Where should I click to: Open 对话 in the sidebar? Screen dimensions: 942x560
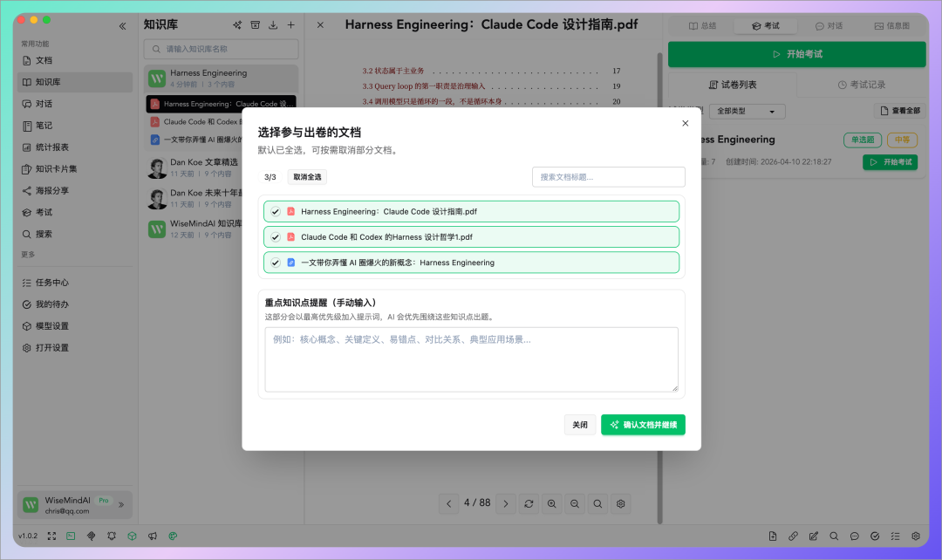[75, 103]
